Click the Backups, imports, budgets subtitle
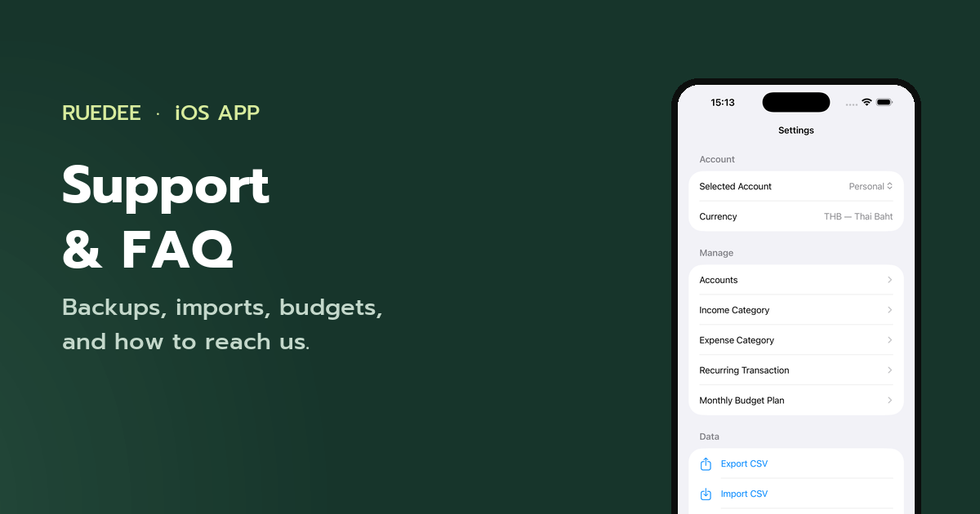The height and width of the screenshot is (514, 980). tap(222, 325)
